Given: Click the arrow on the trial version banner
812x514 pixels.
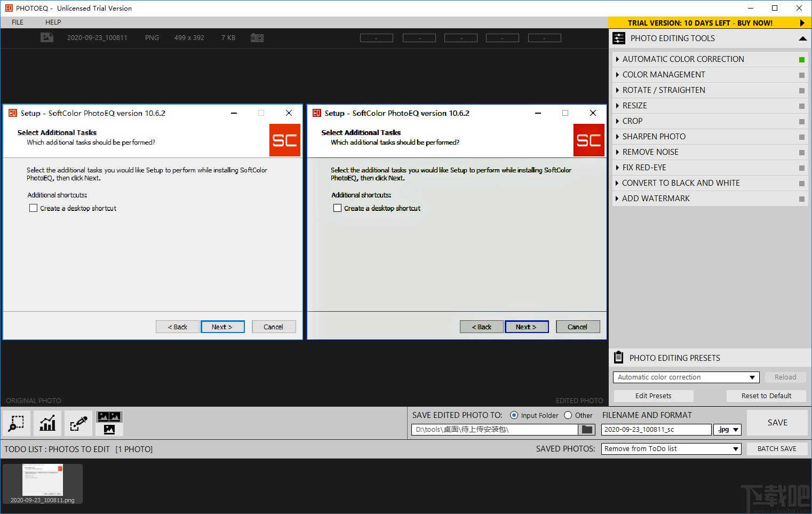Looking at the screenshot, I should click(x=802, y=23).
